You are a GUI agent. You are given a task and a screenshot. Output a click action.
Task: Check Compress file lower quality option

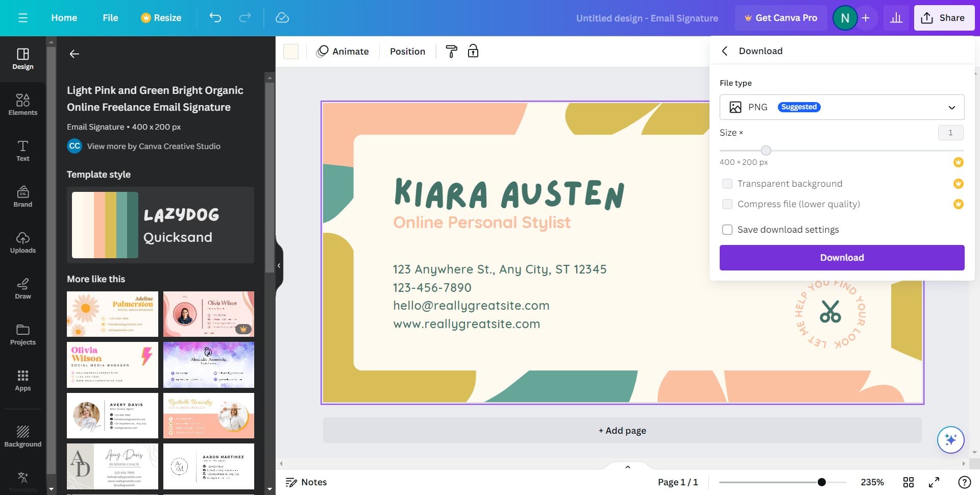(x=727, y=204)
